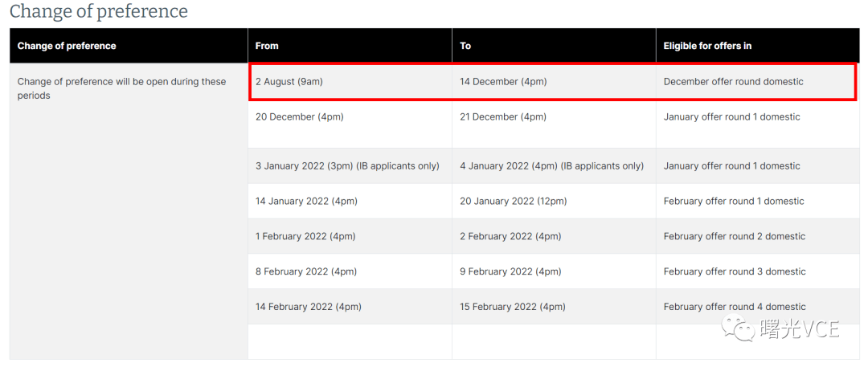Click the '2 August (9am)' cell

click(x=350, y=82)
